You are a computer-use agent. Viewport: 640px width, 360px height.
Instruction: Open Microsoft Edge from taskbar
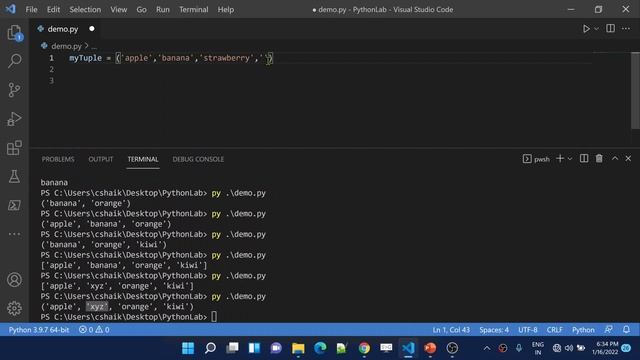[x=320, y=348]
